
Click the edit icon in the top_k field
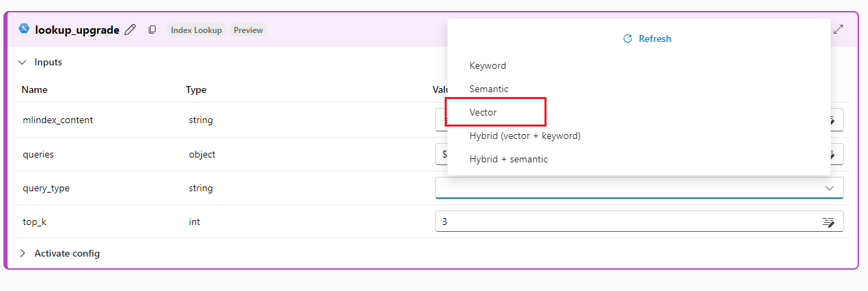pyautogui.click(x=828, y=222)
